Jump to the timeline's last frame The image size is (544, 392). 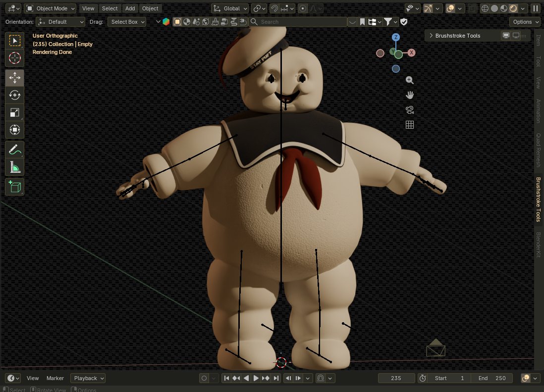[x=276, y=378]
